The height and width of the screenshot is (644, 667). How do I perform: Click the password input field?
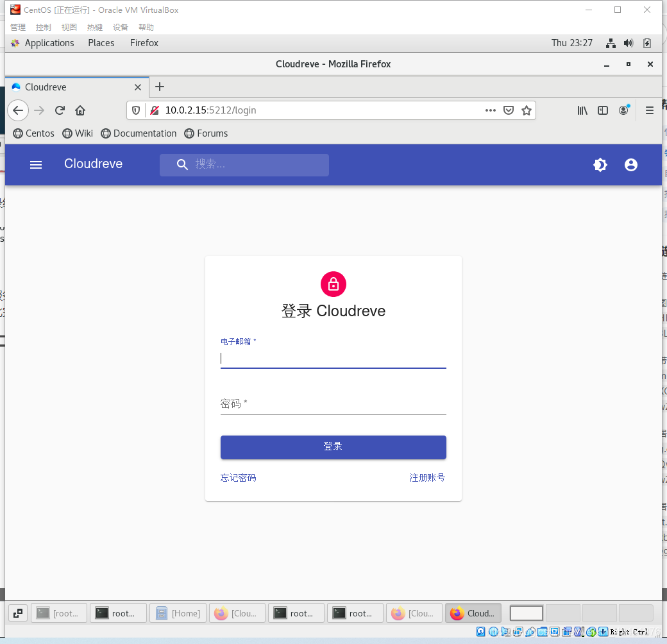click(333, 403)
